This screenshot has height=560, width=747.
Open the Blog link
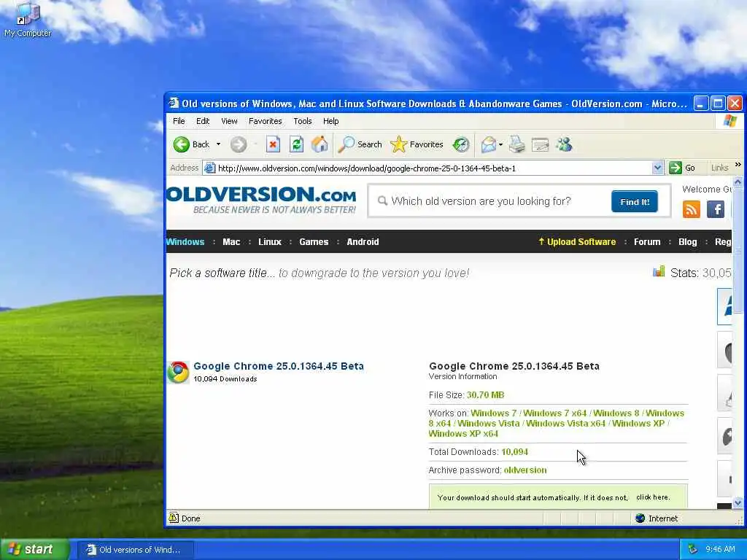pyautogui.click(x=687, y=242)
